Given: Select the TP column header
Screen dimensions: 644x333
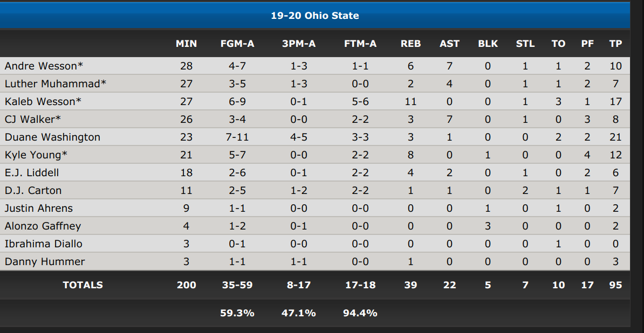Looking at the screenshot, I should (x=615, y=44).
